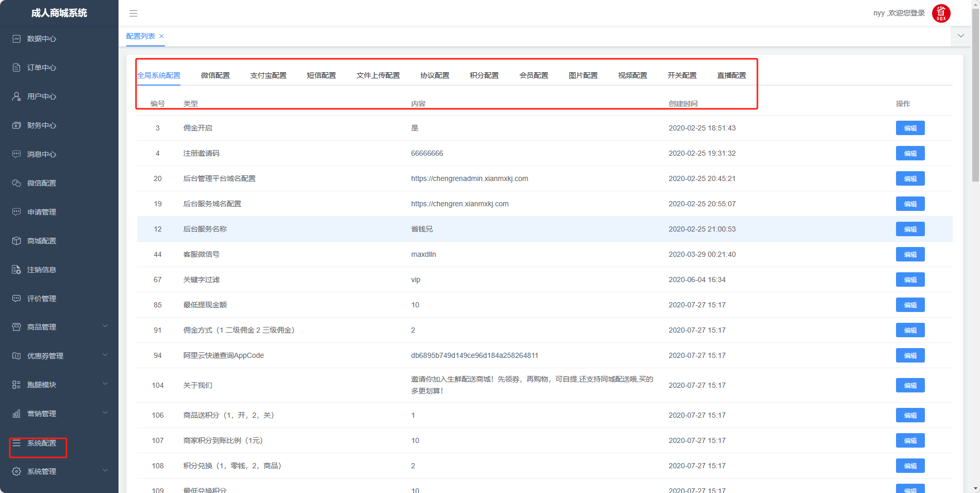The height and width of the screenshot is (493, 980).
Task: Click the red user avatar icon
Action: pos(941,13)
